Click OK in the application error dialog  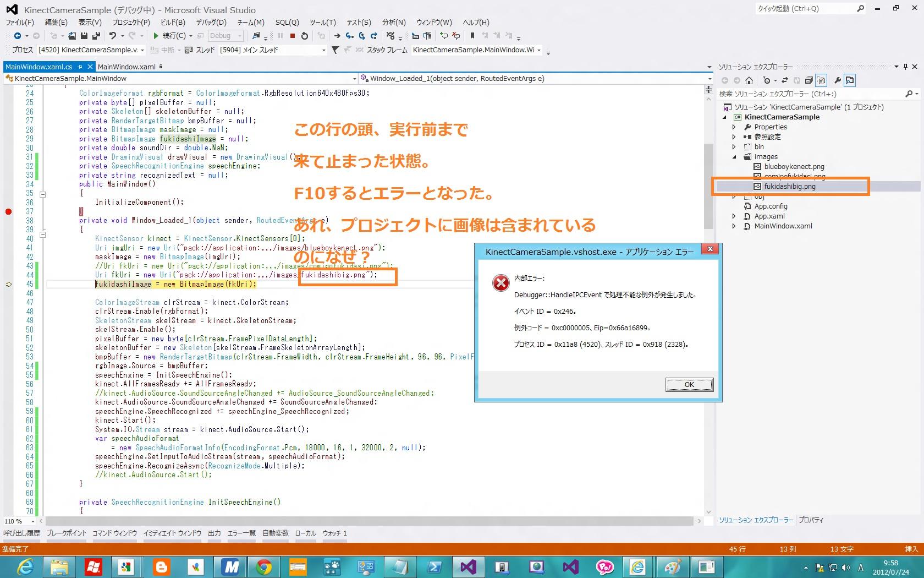pos(689,384)
